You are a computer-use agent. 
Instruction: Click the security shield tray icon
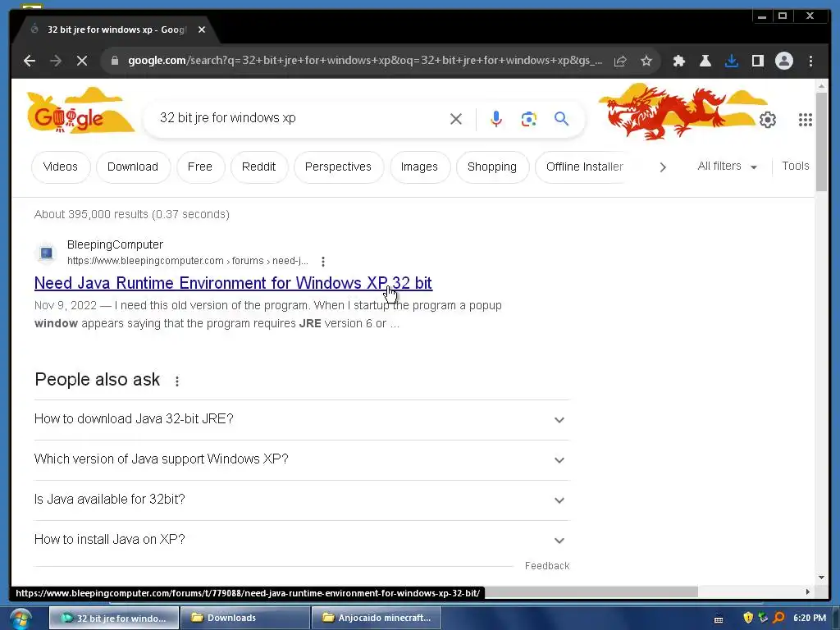coord(748,618)
